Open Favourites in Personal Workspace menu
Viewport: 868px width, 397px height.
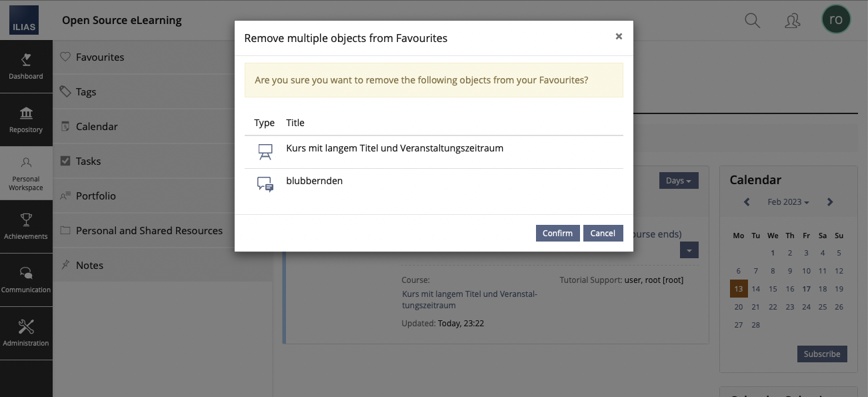pyautogui.click(x=100, y=57)
